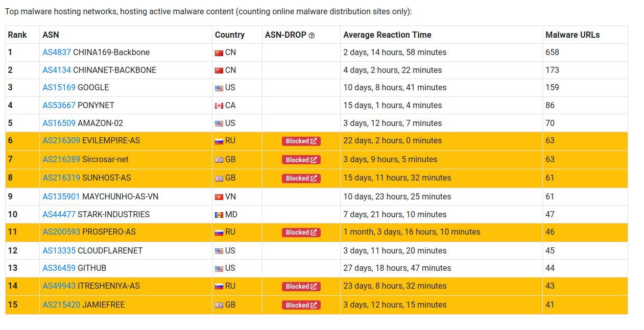
Task: Open AS216309 EVILEMPIRE-AS link
Action: tap(61, 140)
